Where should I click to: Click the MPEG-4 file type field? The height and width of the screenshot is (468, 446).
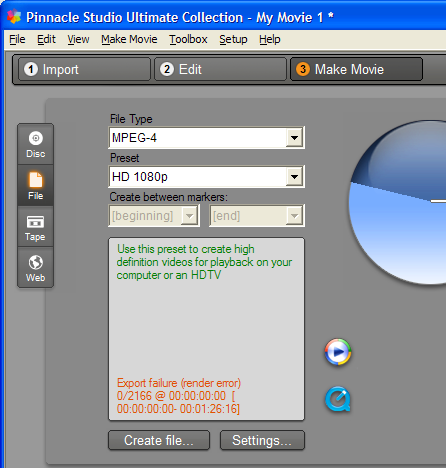click(206, 138)
